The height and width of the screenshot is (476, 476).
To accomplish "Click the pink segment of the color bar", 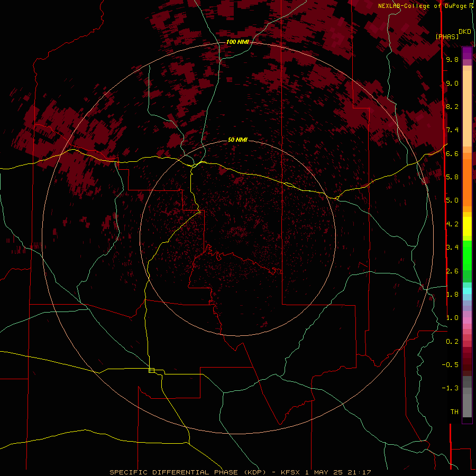I will pyautogui.click(x=467, y=321).
